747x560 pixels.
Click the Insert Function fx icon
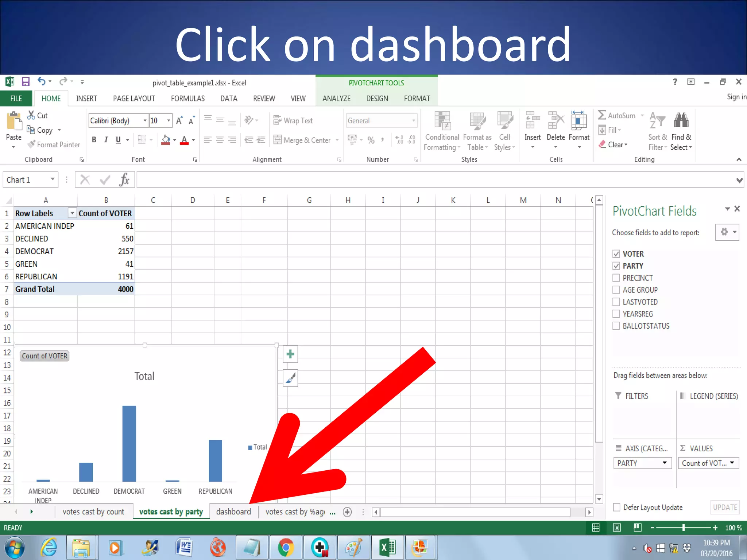click(124, 180)
